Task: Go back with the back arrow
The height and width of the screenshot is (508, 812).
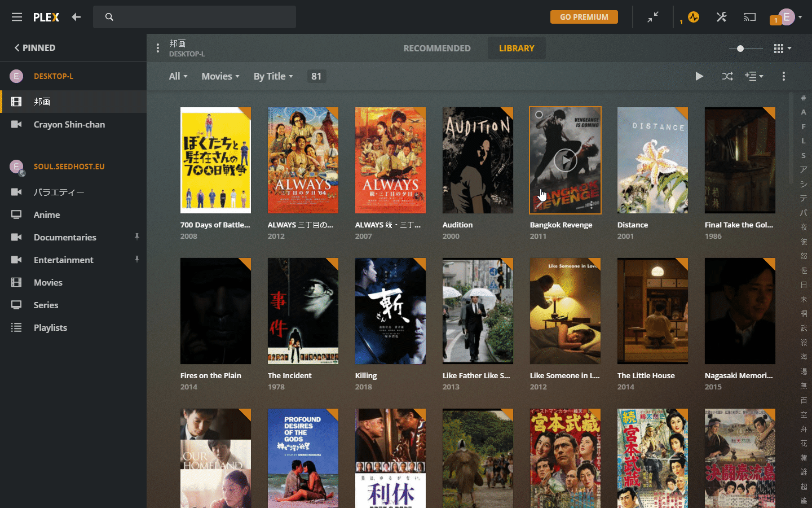Action: point(76,17)
